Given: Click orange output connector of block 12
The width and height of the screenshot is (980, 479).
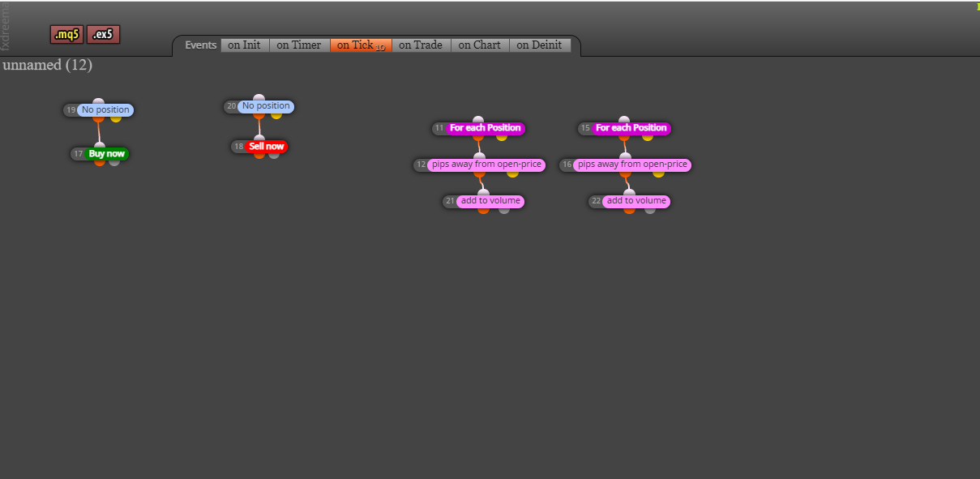Looking at the screenshot, I should pyautogui.click(x=479, y=173).
